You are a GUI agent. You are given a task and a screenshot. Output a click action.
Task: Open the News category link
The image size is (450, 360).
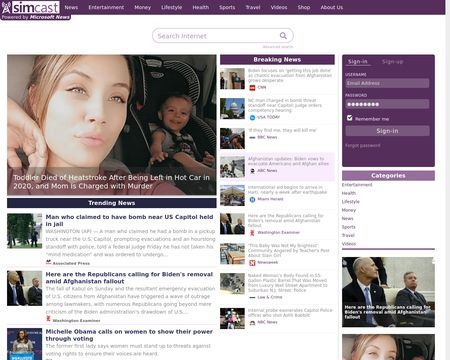point(347,218)
